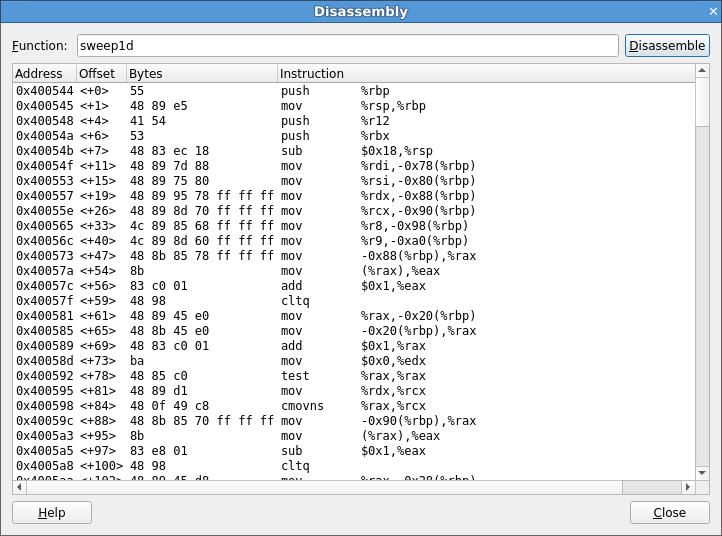Click the Bytes column header
722x536 pixels.
201,74
